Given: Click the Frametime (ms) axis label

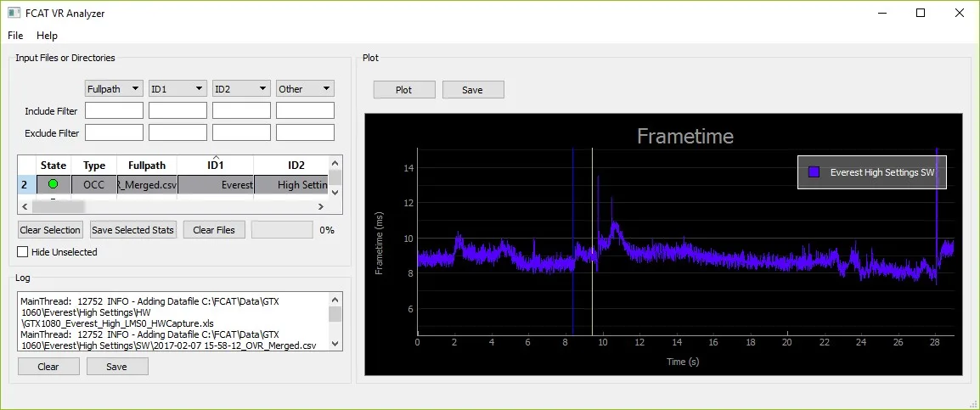Looking at the screenshot, I should (x=379, y=243).
